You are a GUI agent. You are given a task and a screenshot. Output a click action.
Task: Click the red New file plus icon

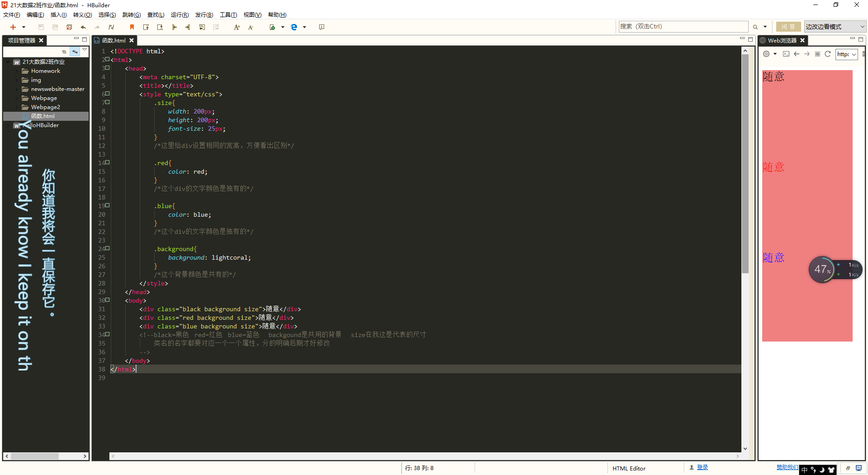[13, 27]
